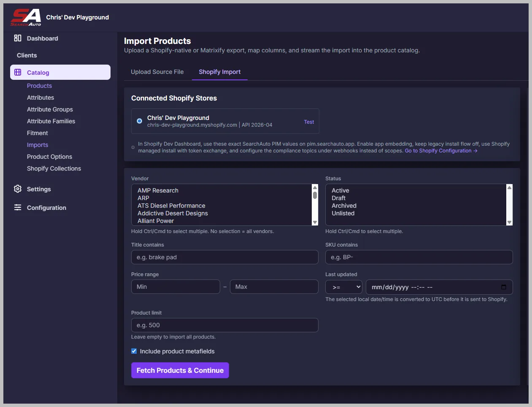Open Imports page
532x407 pixels.
[x=38, y=145]
